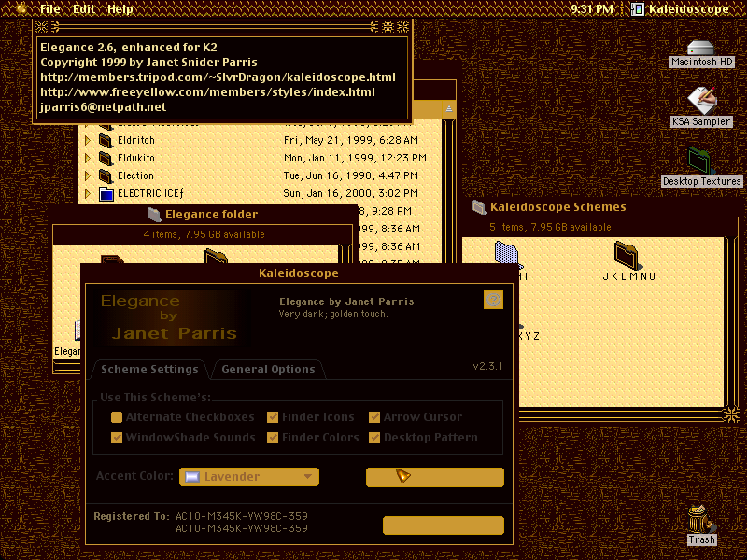
Task: Click the "5 items, 7.95 GB available" status text
Action: pyautogui.click(x=550, y=227)
